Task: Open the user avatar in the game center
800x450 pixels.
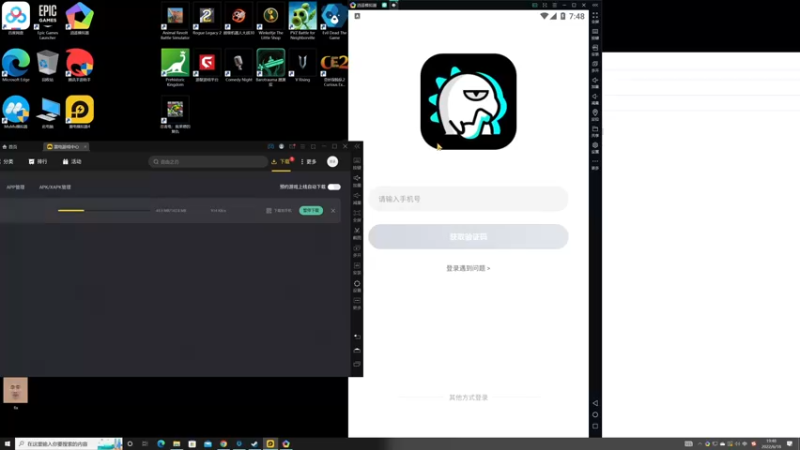Action: (x=333, y=162)
